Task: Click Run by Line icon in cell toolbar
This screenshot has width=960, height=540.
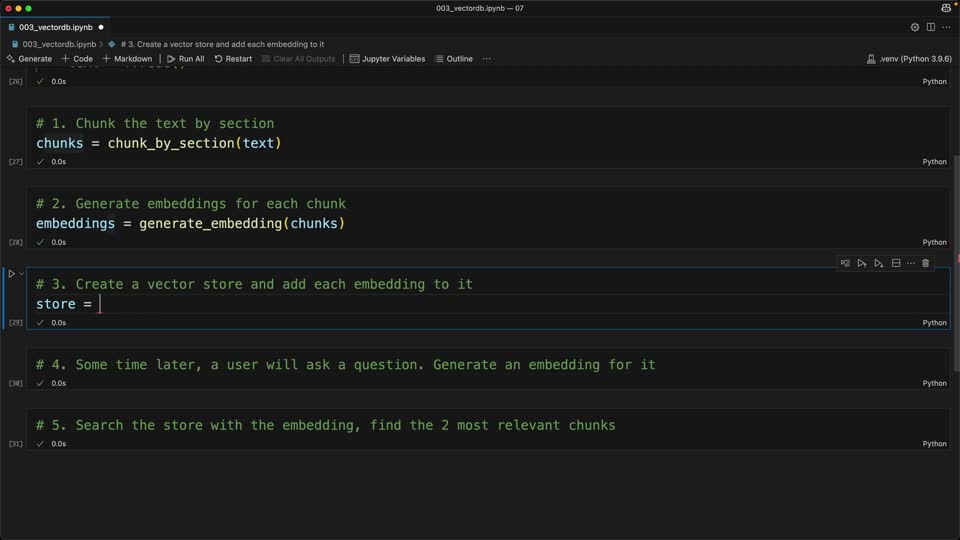Action: pyautogui.click(x=846, y=263)
